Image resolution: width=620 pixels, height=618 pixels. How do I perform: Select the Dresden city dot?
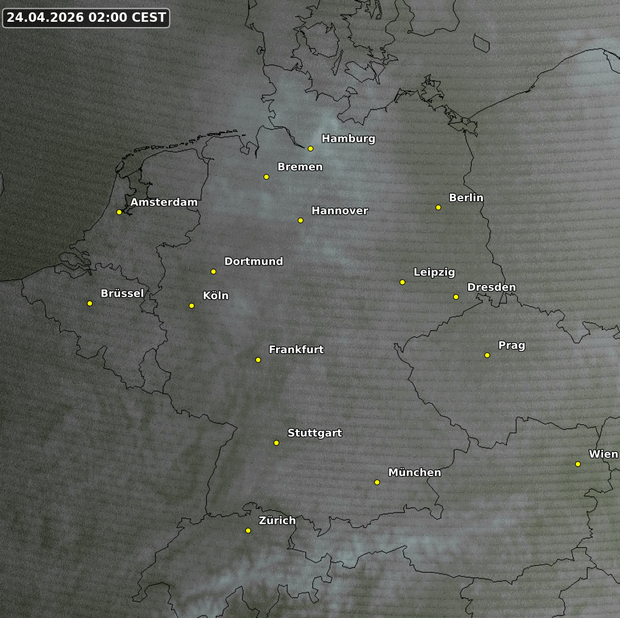(x=456, y=296)
